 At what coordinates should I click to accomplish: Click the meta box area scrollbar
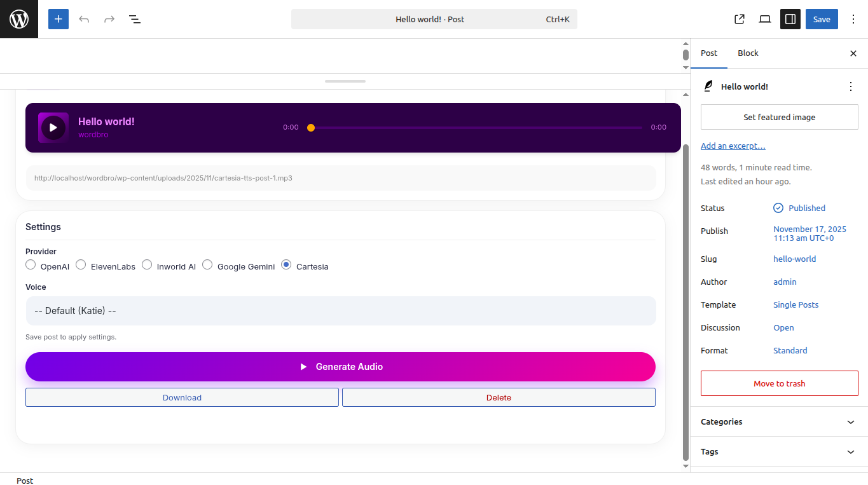click(x=685, y=303)
